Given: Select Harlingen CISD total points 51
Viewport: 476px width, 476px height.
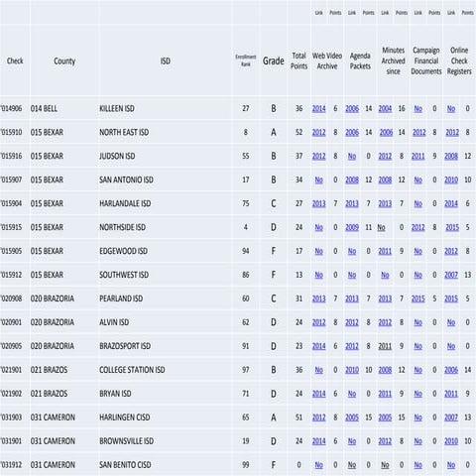Looking at the screenshot, I should (298, 417).
